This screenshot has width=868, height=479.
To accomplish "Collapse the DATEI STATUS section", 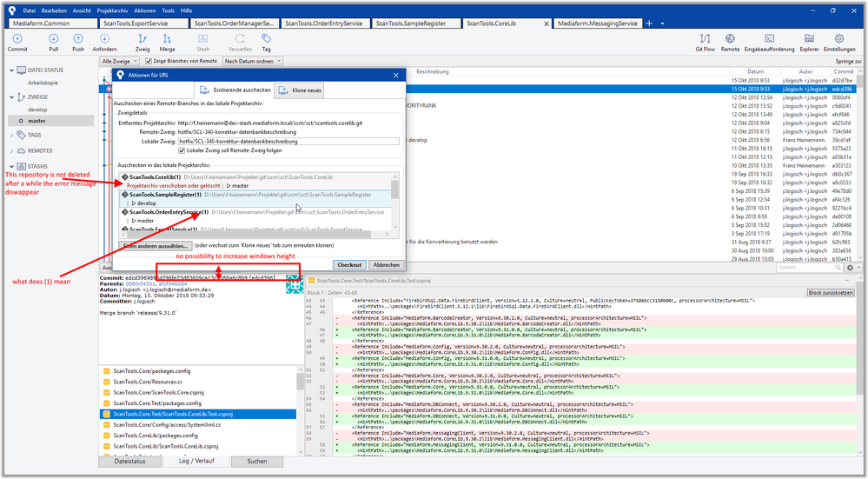I will click(x=11, y=70).
